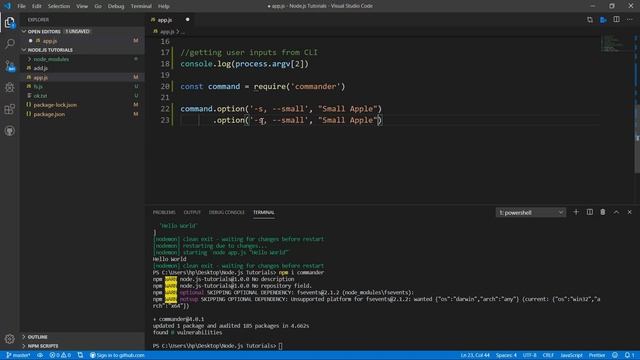Viewport: 640px width, 360px height.
Task: Click the UTF-8 encoding selector
Action: (x=529, y=355)
